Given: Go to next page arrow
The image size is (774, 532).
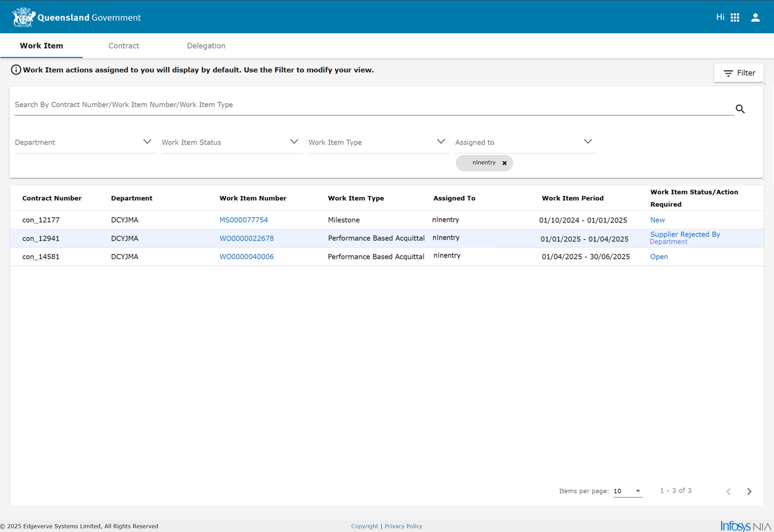Looking at the screenshot, I should [749, 491].
